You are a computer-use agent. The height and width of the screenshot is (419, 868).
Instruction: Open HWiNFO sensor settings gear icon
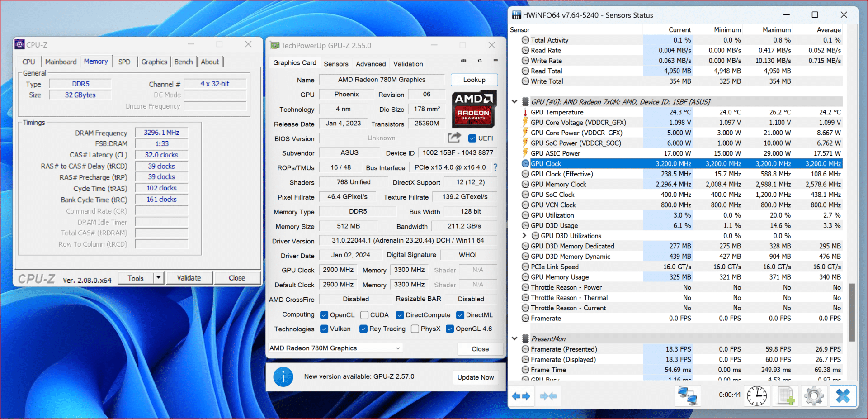814,396
